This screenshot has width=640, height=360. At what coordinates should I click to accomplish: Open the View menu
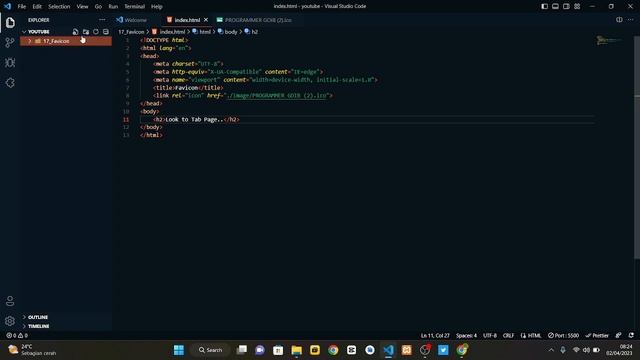click(x=82, y=6)
